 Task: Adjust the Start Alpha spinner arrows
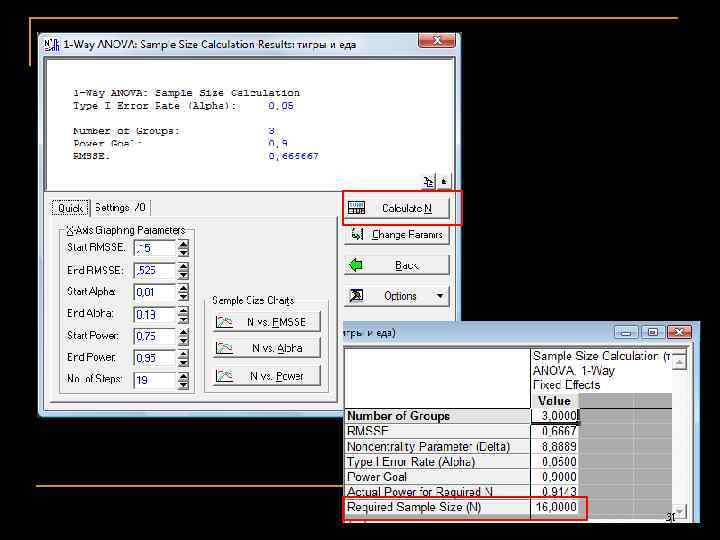point(183,292)
